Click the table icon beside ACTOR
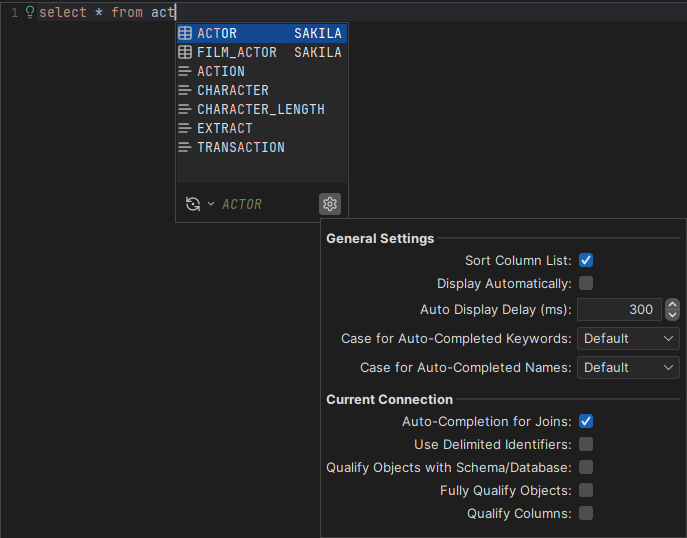The width and height of the screenshot is (687, 538). click(185, 33)
